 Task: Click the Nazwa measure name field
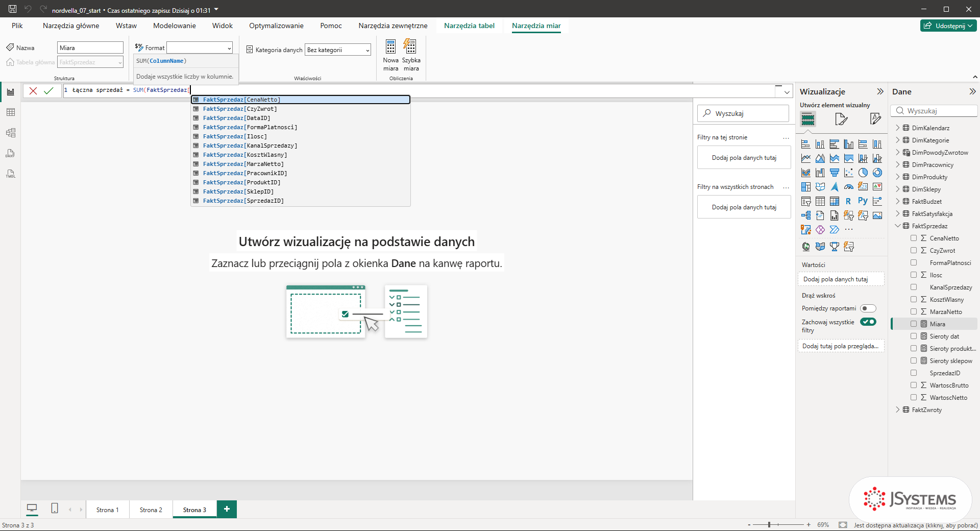90,47
